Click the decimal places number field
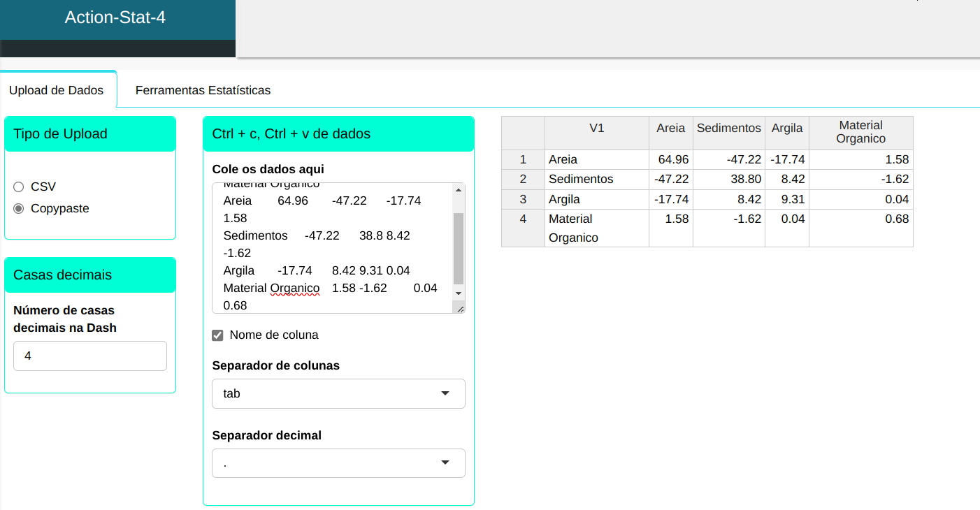980x510 pixels. click(90, 356)
